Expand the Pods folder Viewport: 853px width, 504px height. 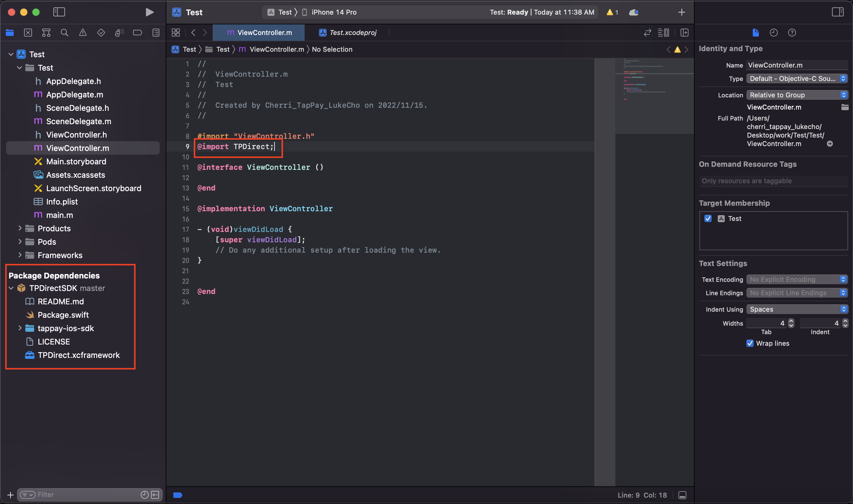click(20, 241)
